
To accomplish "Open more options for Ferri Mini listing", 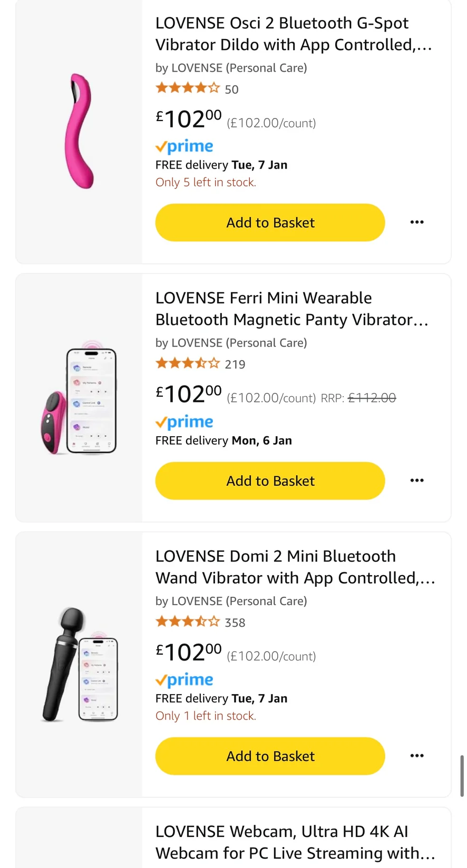I will coord(417,480).
